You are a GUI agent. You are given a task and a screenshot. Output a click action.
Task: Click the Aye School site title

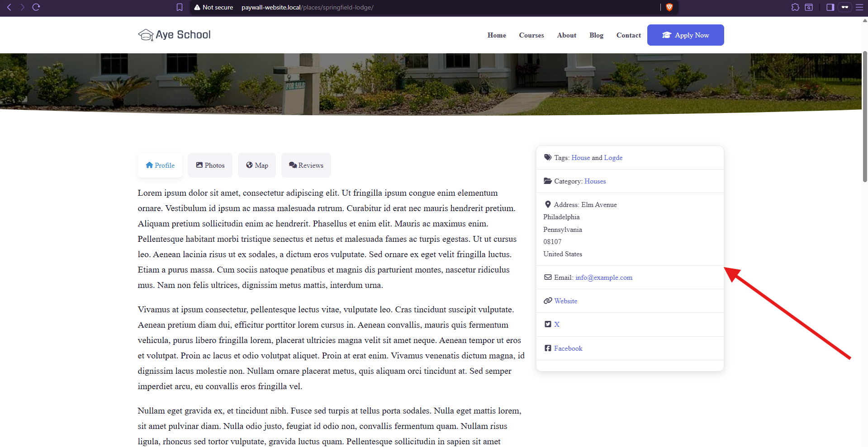tap(183, 35)
